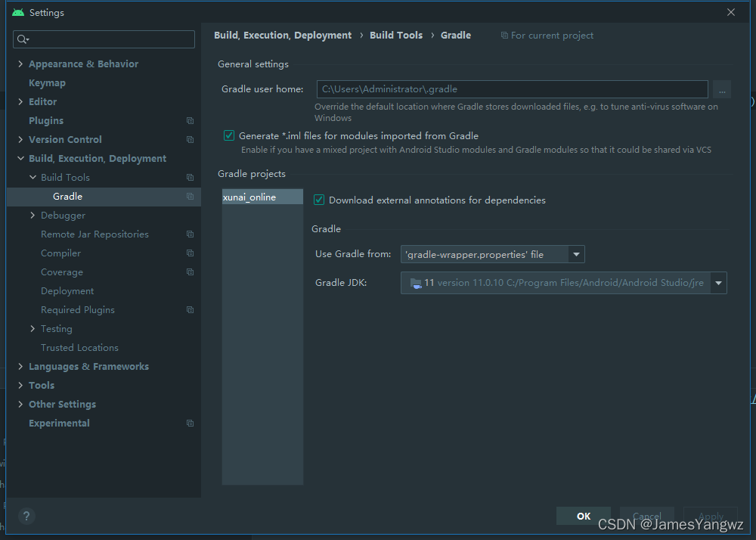Click the settings search field
The image size is (756, 540).
(x=104, y=39)
